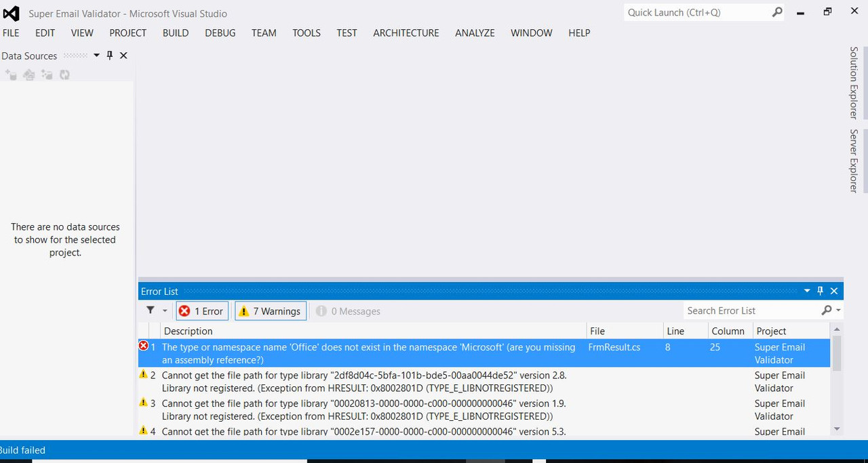Sort by the Line column header

pos(686,331)
